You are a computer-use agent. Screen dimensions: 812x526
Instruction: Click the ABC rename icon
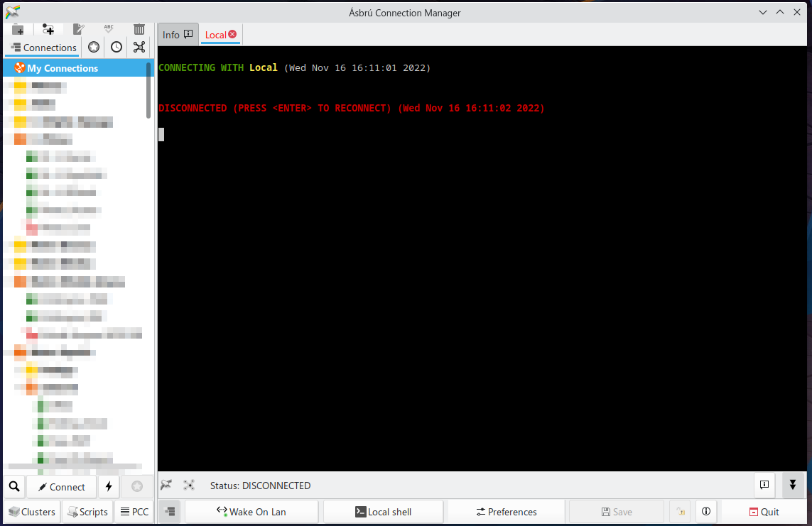pyautogui.click(x=109, y=30)
